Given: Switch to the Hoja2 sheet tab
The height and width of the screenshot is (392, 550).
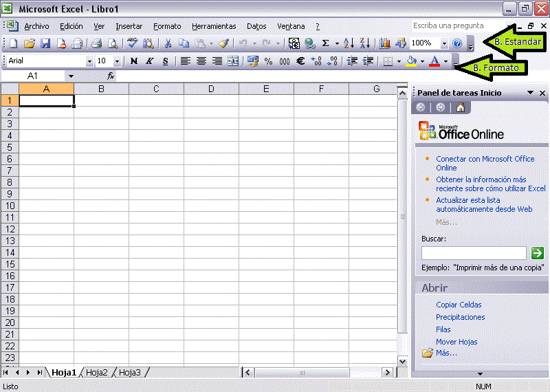Looking at the screenshot, I should point(96,373).
